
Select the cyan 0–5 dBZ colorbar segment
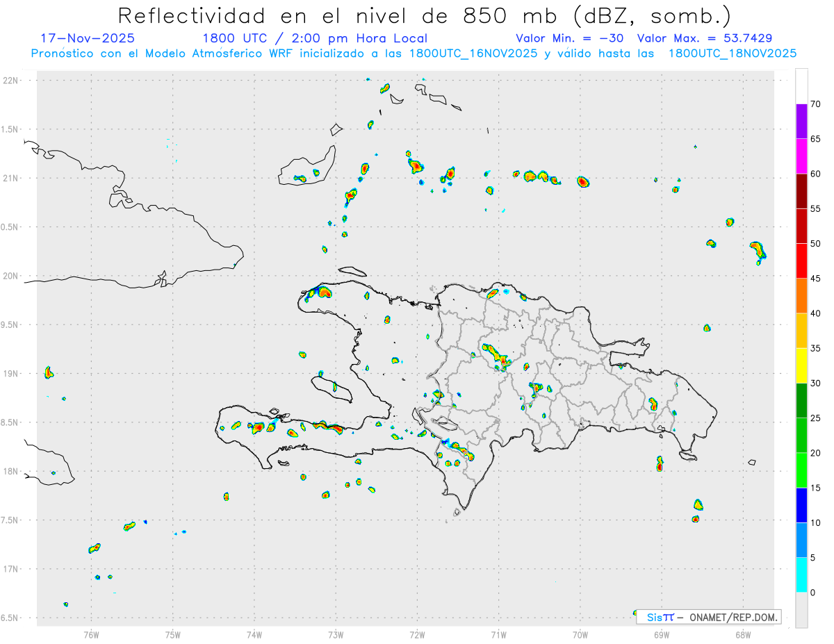(801, 575)
